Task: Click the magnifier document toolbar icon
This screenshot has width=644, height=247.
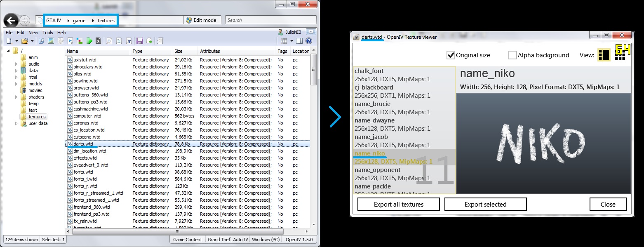Action: [109, 41]
